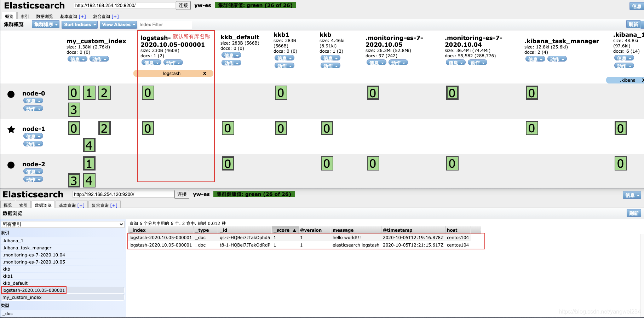Open the View Aliases dropdown
The image size is (644, 318).
coord(118,24)
